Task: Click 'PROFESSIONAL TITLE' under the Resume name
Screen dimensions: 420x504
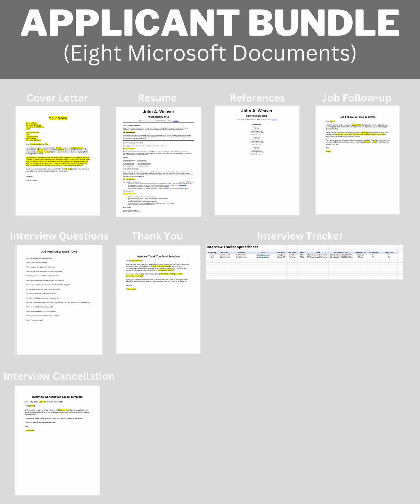Action: click(158, 117)
